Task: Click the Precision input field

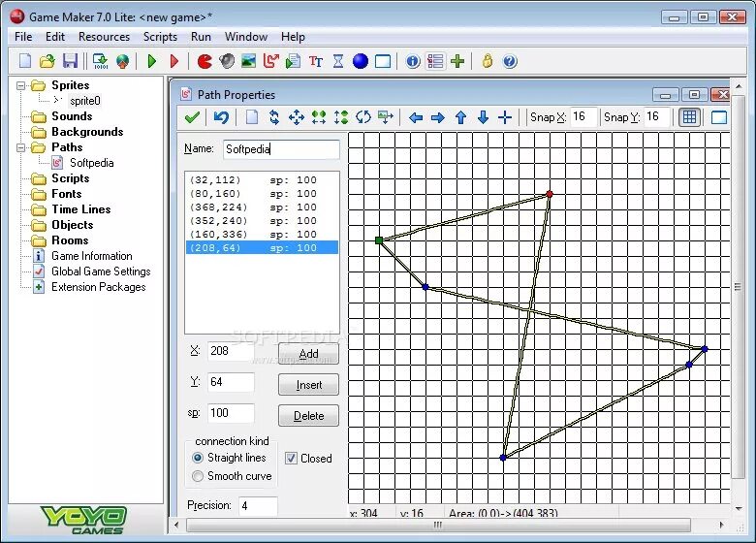Action: (x=258, y=506)
